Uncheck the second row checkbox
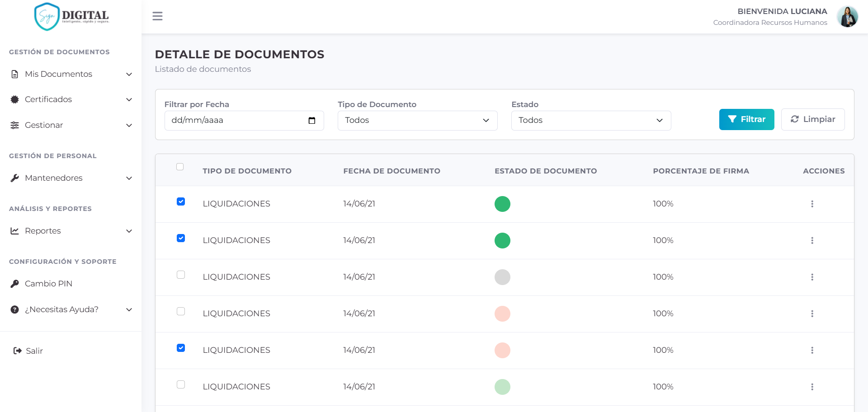Screen dimensions: 868x412 (x=181, y=238)
